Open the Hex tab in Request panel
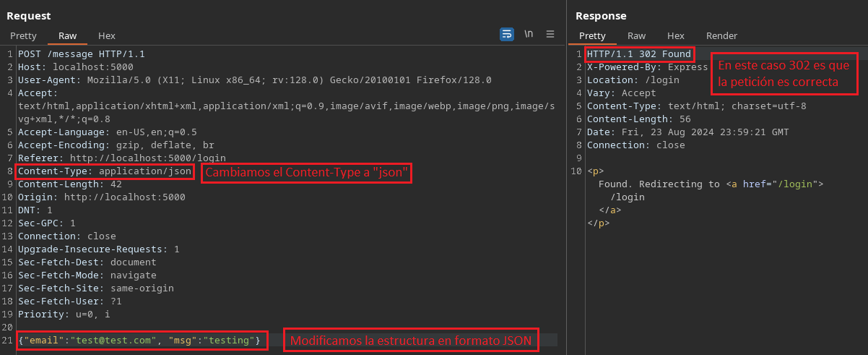Screen dimensions: 868x355 click(106, 35)
